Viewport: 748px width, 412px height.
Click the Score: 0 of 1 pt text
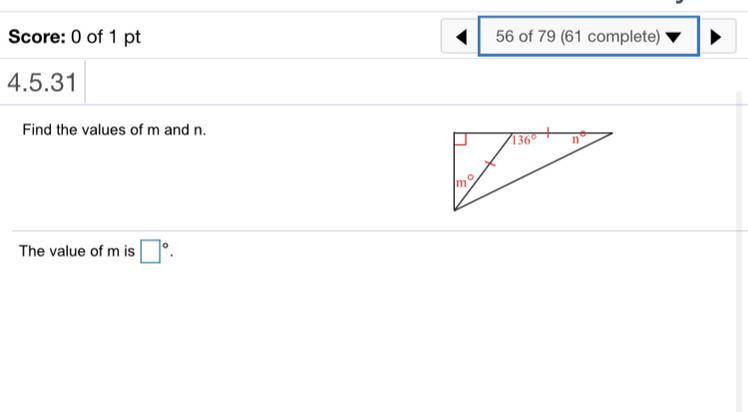tap(74, 37)
